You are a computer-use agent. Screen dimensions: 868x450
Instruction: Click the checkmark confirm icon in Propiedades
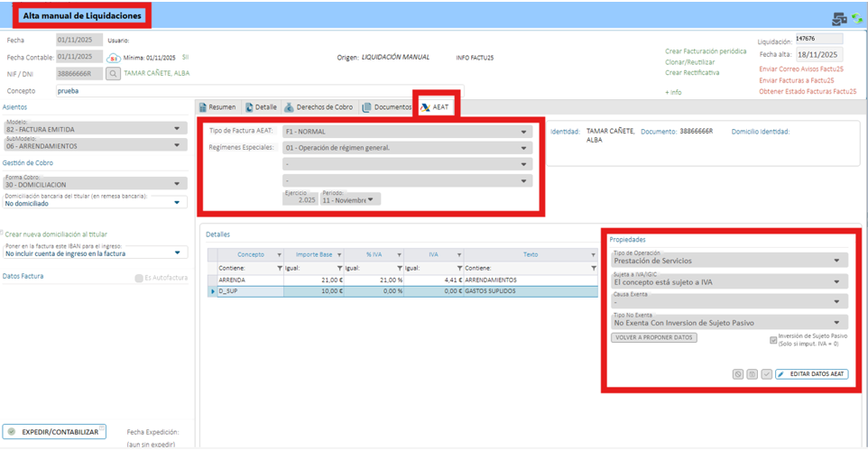[766, 374]
